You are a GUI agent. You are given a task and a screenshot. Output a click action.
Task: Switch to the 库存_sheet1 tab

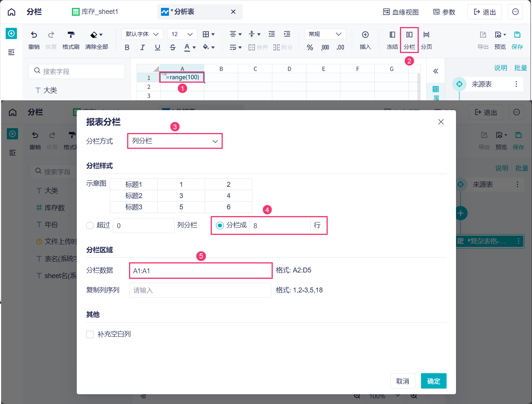(x=95, y=12)
